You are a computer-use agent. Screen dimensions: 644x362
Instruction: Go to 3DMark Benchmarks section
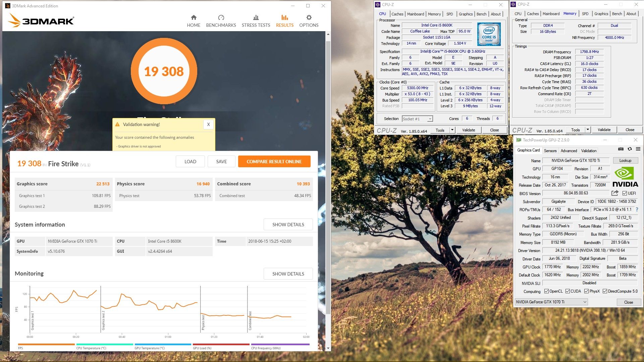click(x=221, y=21)
